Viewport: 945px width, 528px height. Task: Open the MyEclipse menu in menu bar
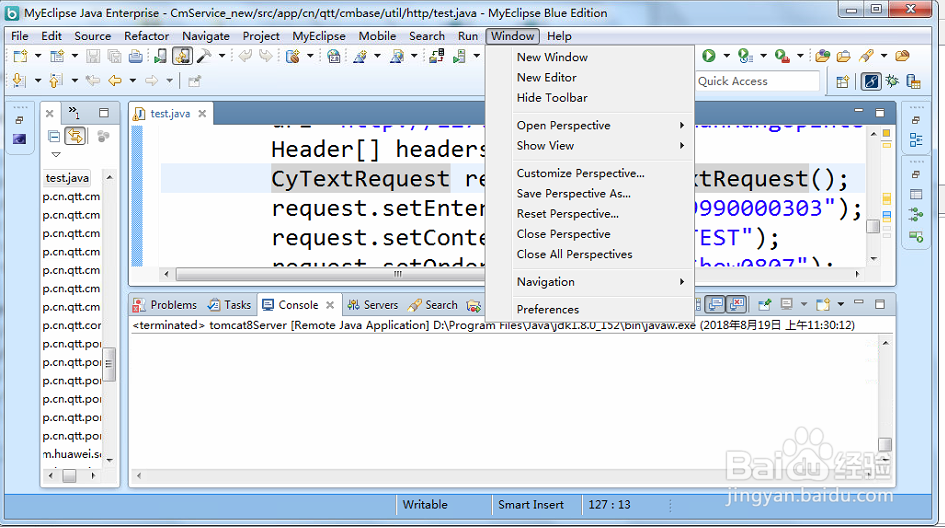pyautogui.click(x=319, y=36)
